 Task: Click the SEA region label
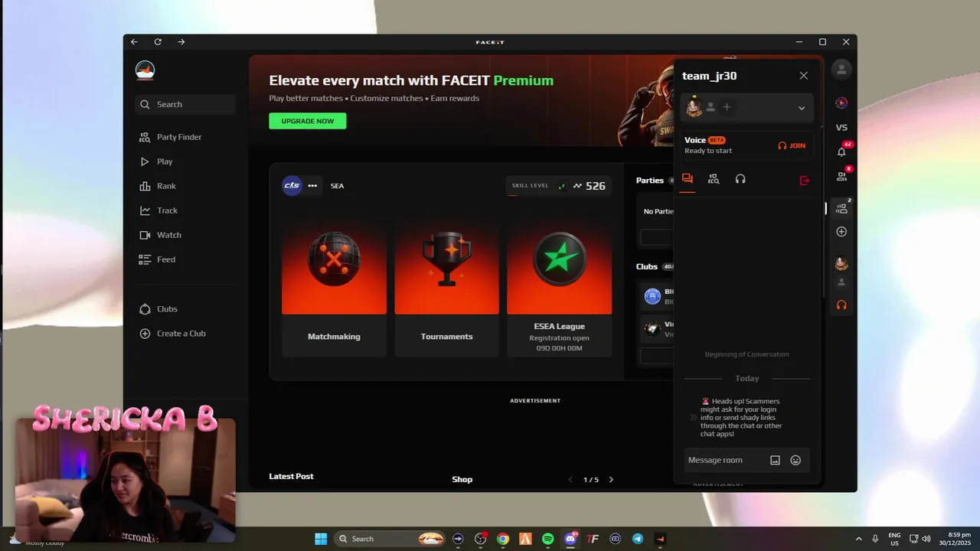(337, 186)
